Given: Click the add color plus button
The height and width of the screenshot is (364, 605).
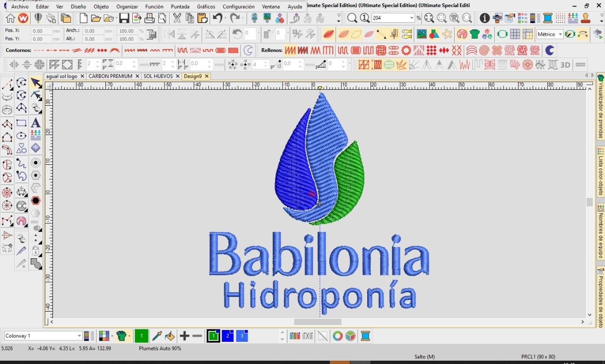Looking at the screenshot, I should point(184,336).
